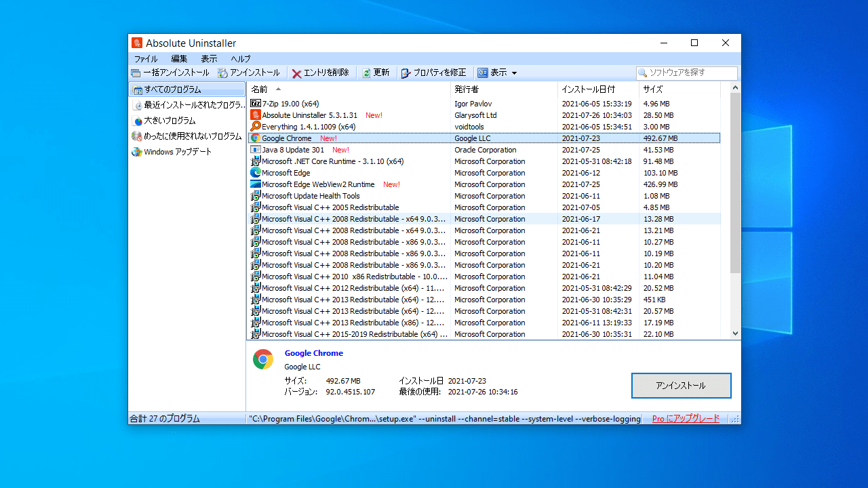This screenshot has width=868, height=488.
Task: Click the Glarysoft Ltd publisher cell
Action: pos(475,115)
